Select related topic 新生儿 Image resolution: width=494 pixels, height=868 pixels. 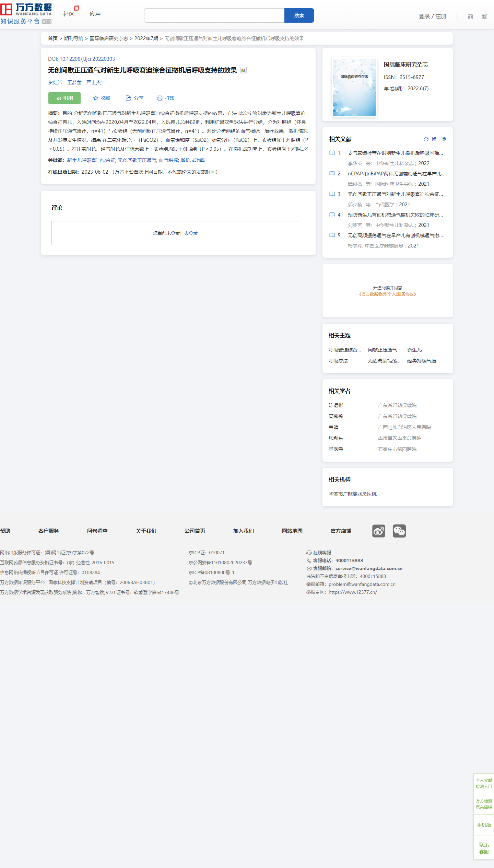414,350
